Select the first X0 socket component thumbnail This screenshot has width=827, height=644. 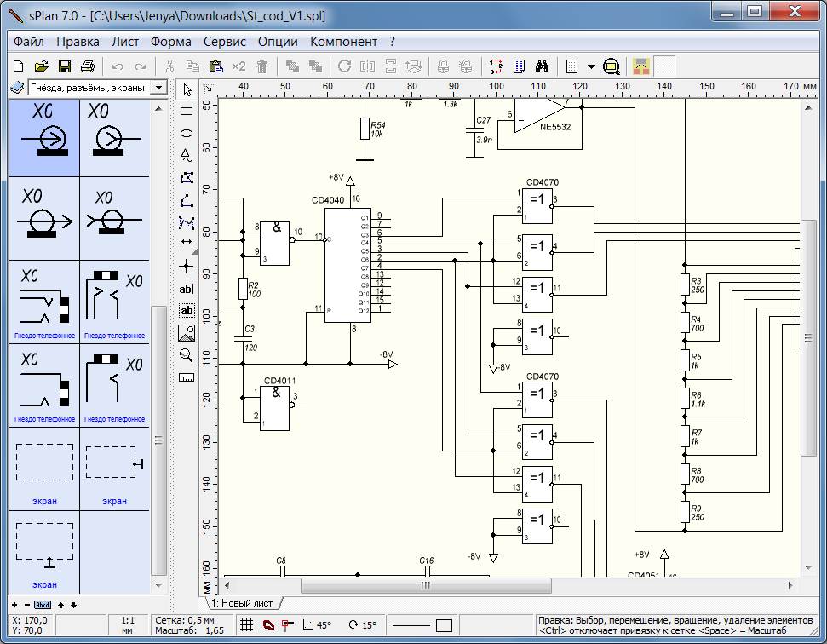pyautogui.click(x=44, y=138)
